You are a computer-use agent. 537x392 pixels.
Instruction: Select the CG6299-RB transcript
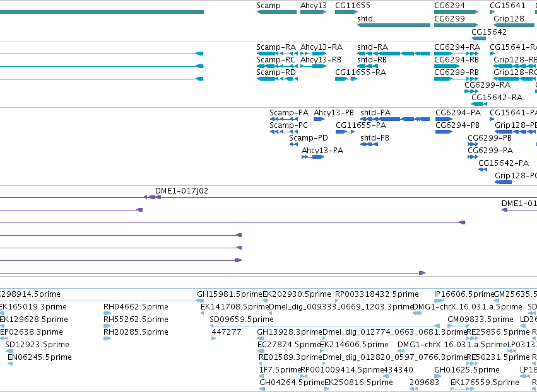(x=456, y=79)
